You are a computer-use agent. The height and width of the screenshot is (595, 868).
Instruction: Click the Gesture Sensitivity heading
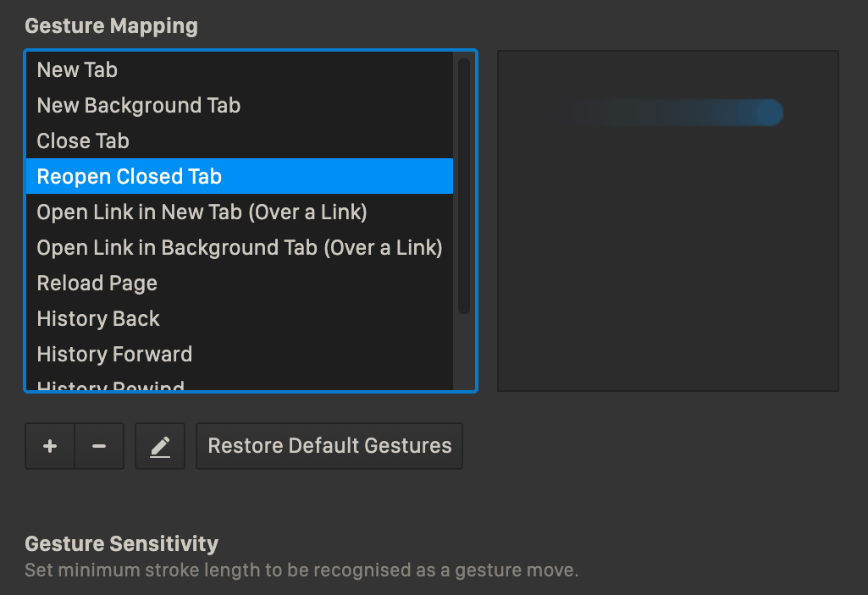click(122, 543)
